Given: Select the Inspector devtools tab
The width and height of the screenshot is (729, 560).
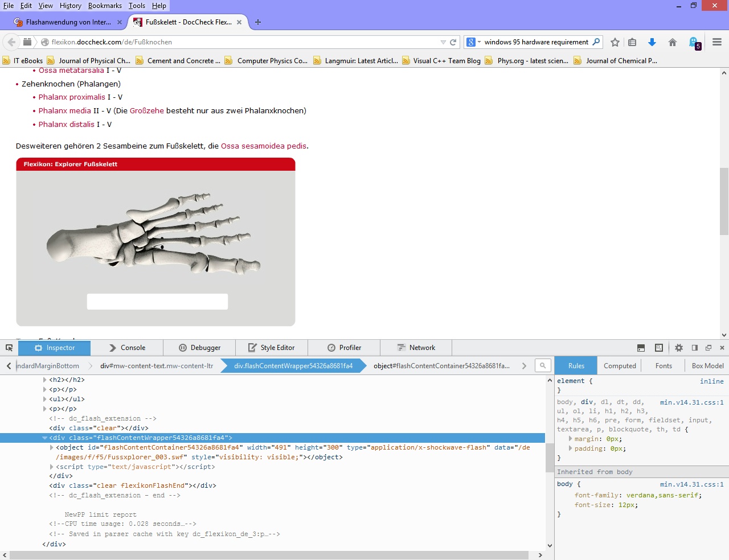Looking at the screenshot, I should (55, 348).
